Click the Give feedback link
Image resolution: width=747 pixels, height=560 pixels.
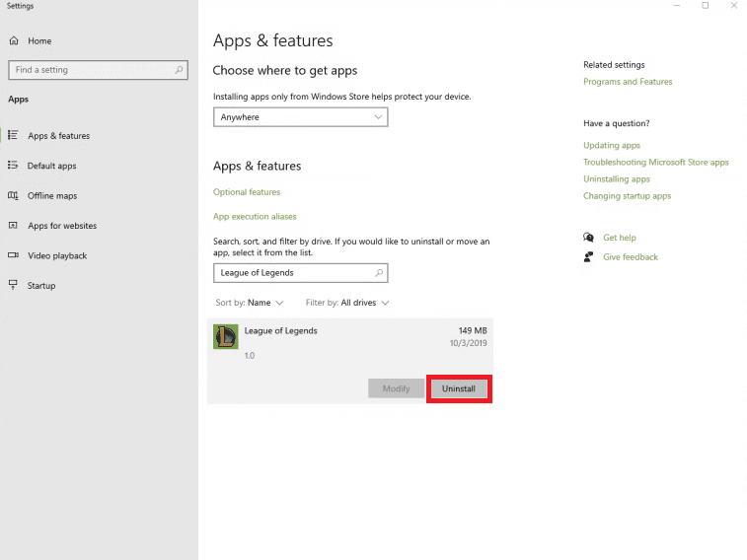pyautogui.click(x=631, y=257)
